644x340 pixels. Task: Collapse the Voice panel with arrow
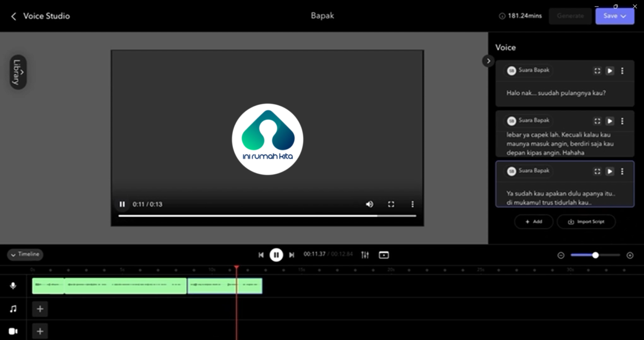point(488,61)
